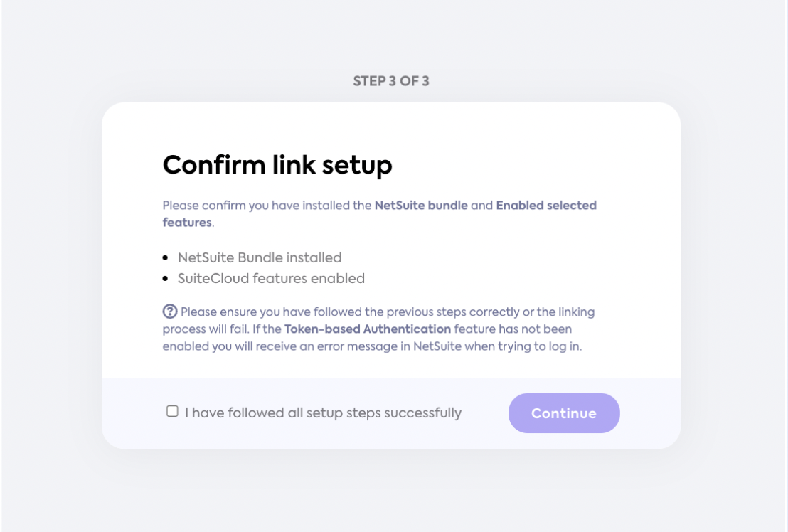Click the question mark help icon
Image resolution: width=788 pixels, height=532 pixels.
tap(170, 312)
